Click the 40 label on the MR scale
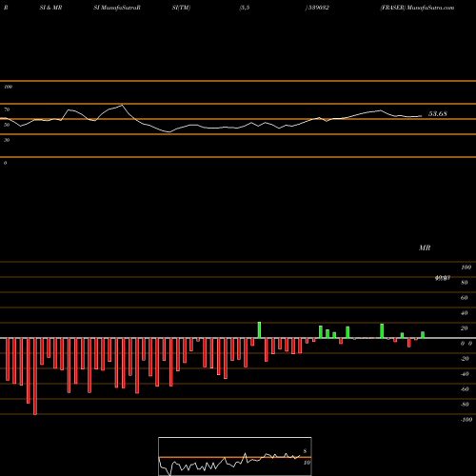 (465, 313)
